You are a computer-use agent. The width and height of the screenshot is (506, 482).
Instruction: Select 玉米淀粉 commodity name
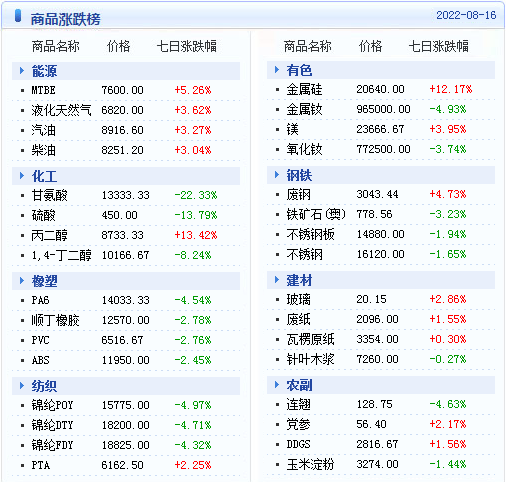click(x=310, y=464)
